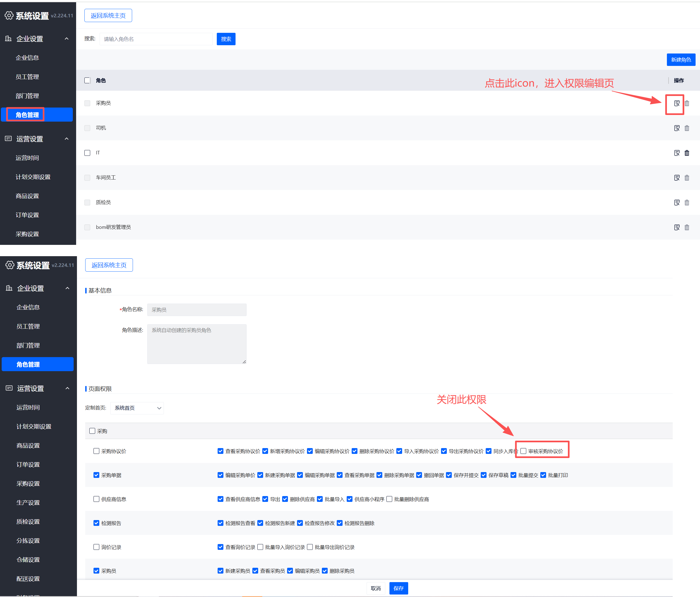Go to 采购设置 in top sidebar

(27, 234)
